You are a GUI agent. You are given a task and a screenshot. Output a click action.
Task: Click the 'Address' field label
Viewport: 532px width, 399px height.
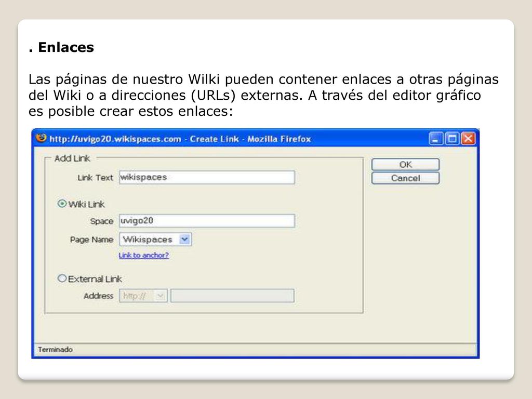point(98,296)
